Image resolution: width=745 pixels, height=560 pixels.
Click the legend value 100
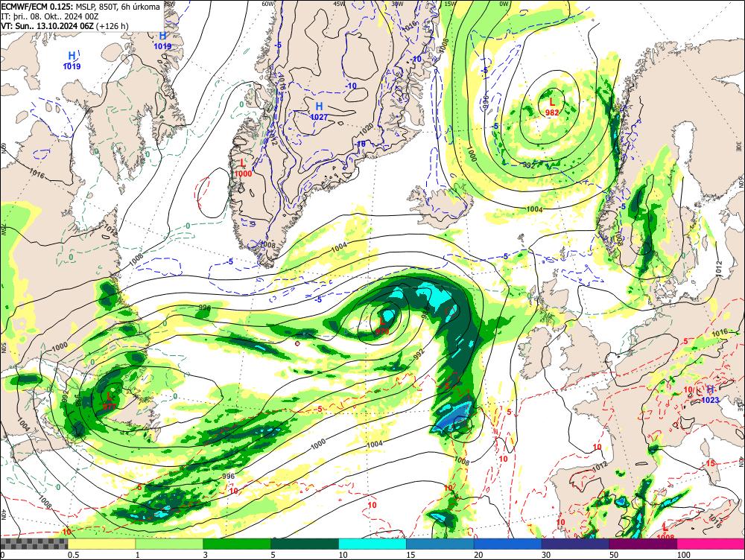pyautogui.click(x=684, y=555)
